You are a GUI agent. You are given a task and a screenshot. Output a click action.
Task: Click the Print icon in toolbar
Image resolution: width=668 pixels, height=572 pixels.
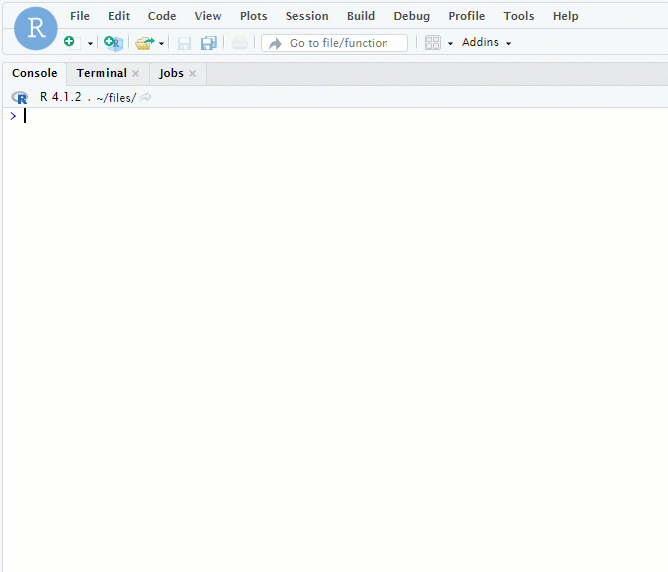[239, 43]
